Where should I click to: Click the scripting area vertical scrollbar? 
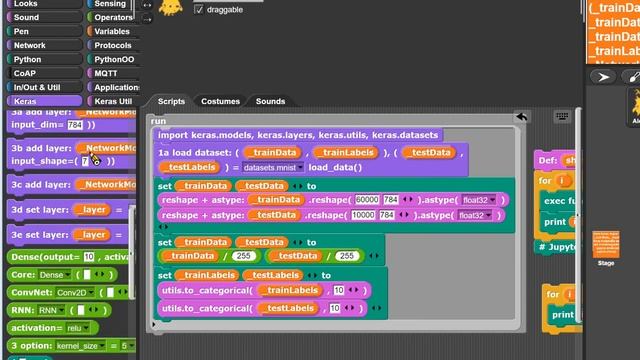tap(578, 216)
